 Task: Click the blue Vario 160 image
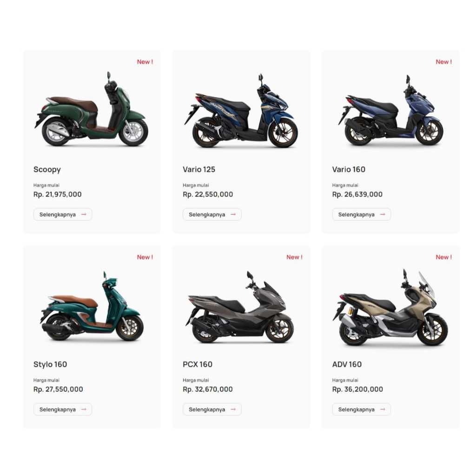click(390, 111)
